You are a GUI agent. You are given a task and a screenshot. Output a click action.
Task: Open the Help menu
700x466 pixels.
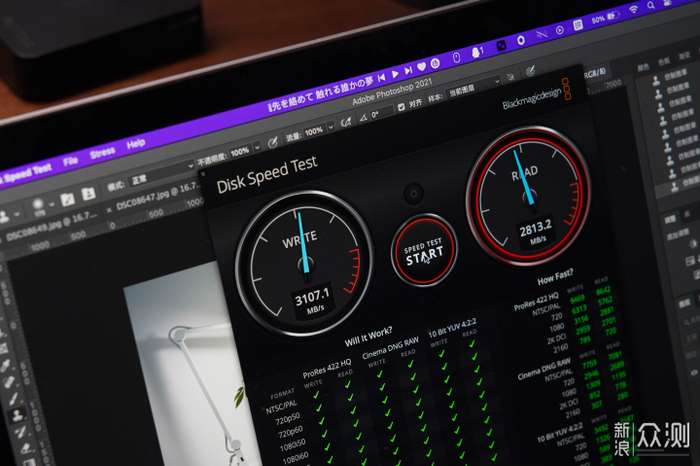point(136,144)
